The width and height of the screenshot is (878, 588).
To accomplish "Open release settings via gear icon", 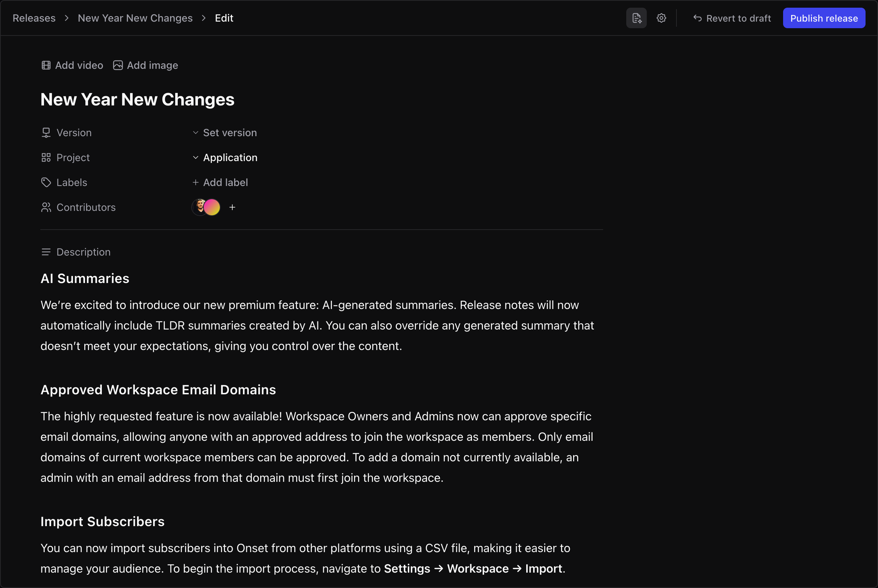I will 661,18.
